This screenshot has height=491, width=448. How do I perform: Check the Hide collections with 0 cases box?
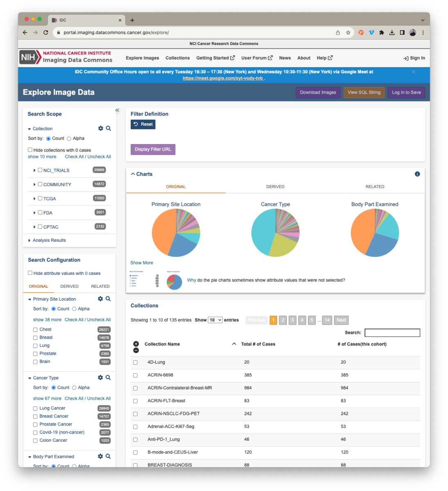[30, 150]
